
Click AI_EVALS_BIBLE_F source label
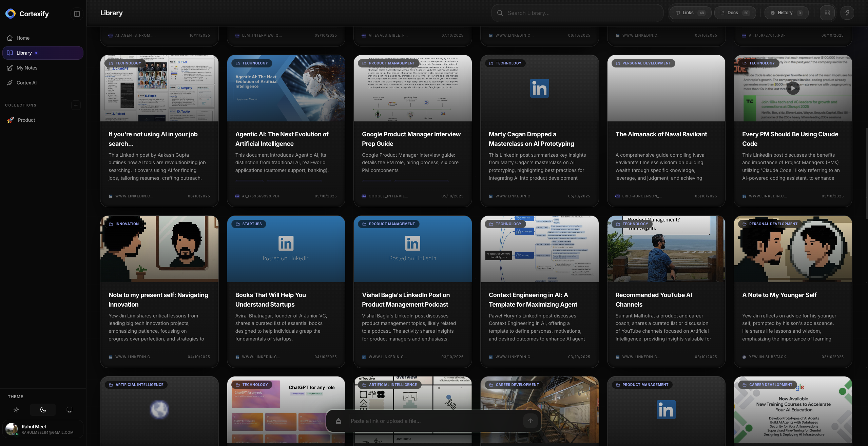pos(388,35)
